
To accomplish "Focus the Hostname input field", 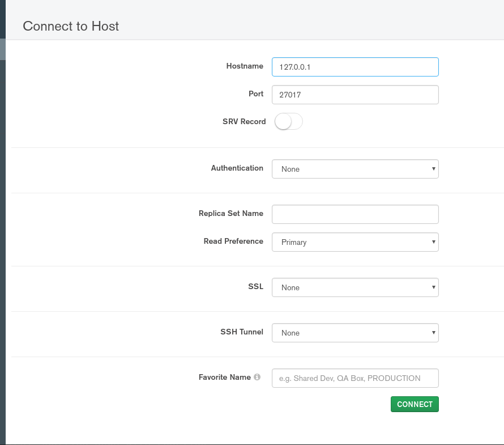I will (x=355, y=67).
